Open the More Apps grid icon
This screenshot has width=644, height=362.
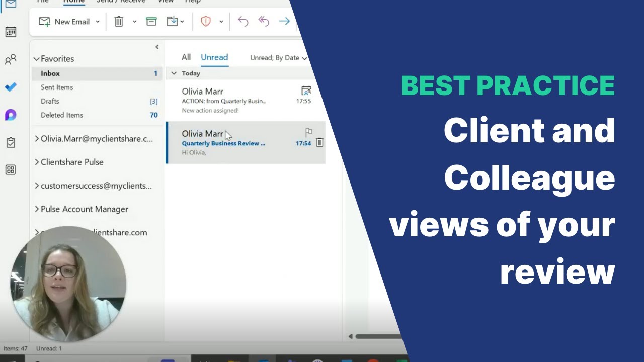pos(11,170)
